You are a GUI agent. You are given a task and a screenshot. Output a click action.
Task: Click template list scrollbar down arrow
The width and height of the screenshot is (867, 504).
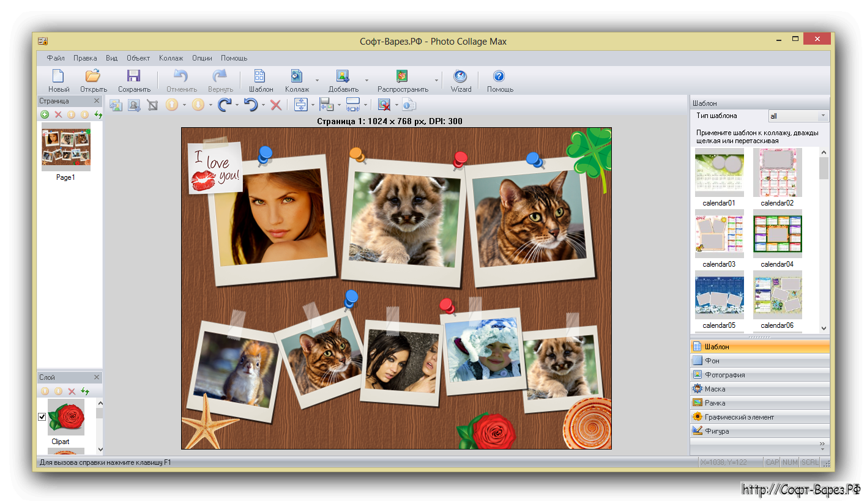point(824,328)
